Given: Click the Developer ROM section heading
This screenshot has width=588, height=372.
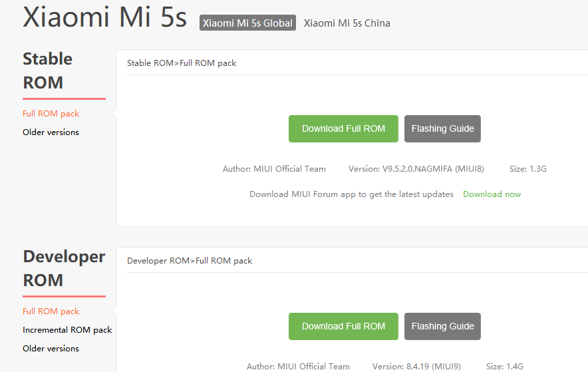Looking at the screenshot, I should (64, 268).
